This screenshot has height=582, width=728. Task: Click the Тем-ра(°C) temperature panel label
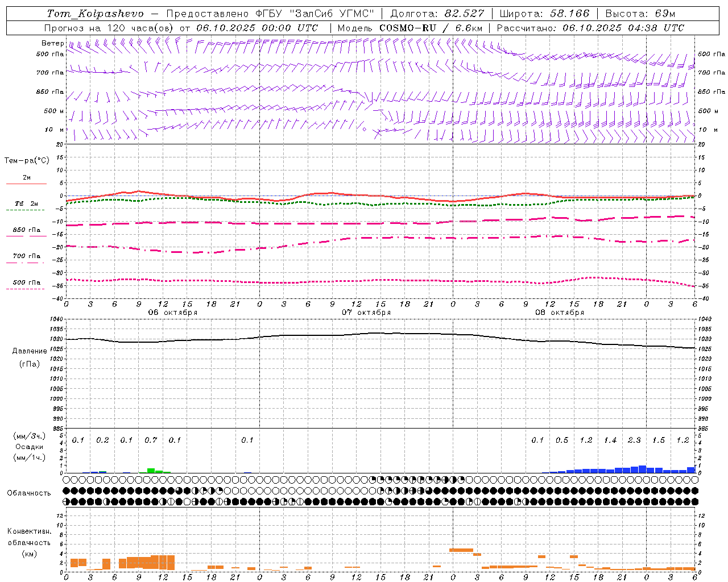(27, 161)
